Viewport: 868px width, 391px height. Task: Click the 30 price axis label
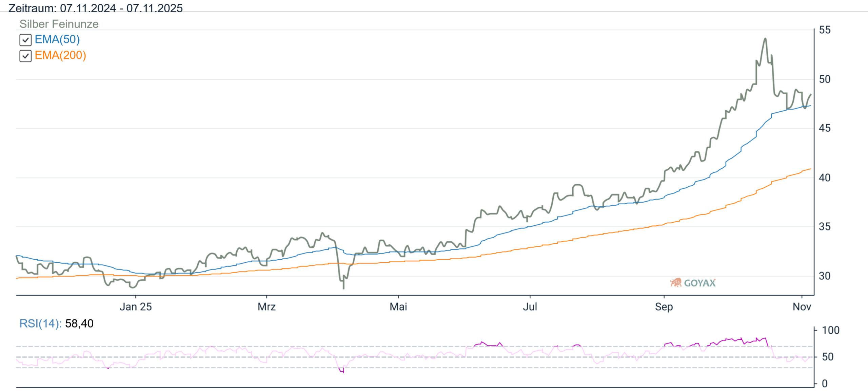click(x=825, y=276)
